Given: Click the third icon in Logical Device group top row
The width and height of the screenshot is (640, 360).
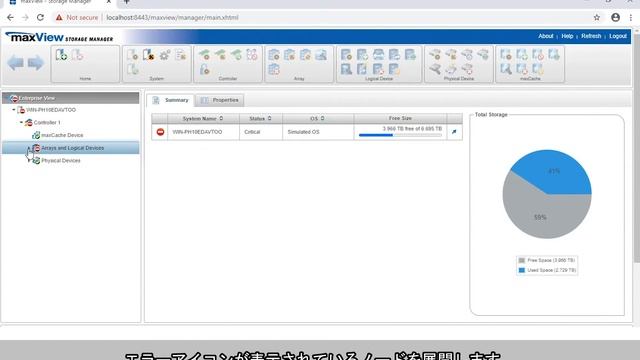Looking at the screenshot, I should [x=378, y=55].
